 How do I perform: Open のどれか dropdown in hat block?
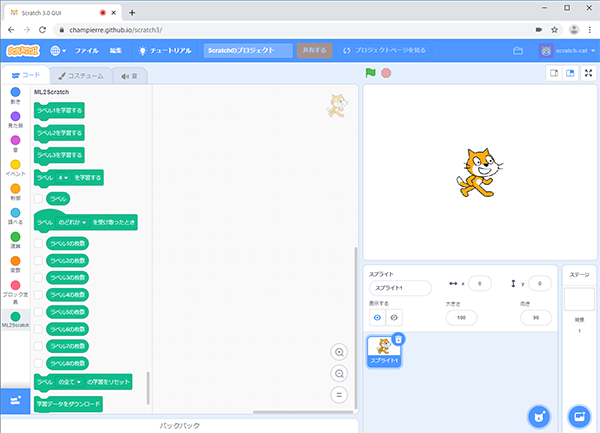pyautogui.click(x=72, y=222)
